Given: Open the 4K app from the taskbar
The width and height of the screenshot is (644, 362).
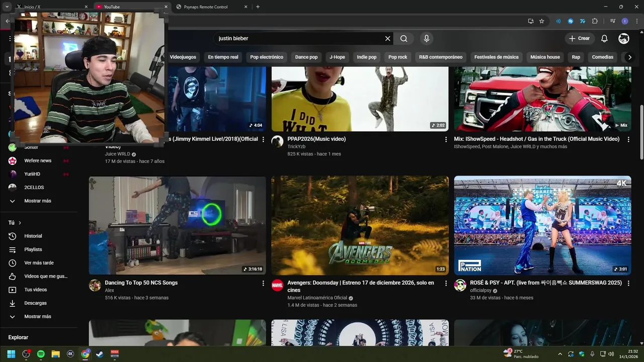Looking at the screenshot, I should [x=70, y=354].
